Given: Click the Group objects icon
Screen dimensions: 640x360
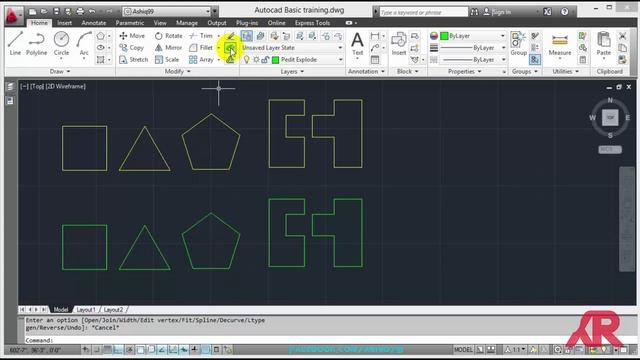Looking at the screenshot, I should pyautogui.click(x=518, y=44).
